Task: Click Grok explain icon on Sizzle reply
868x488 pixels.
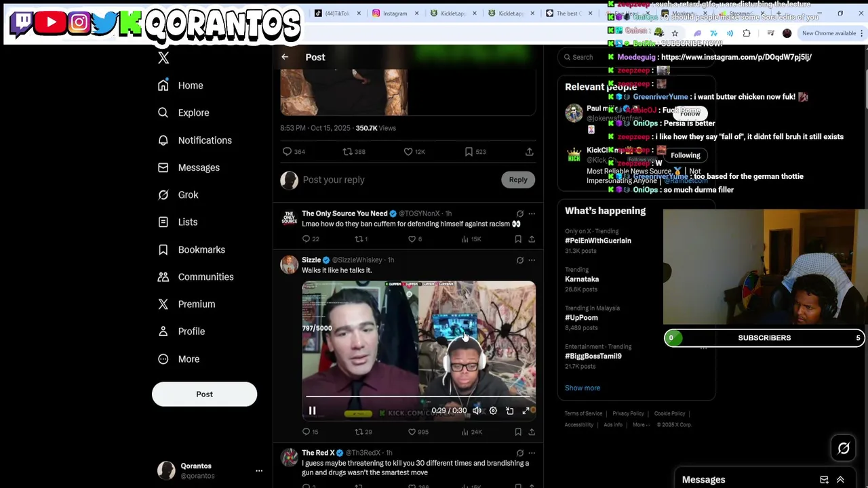Action: pos(520,260)
